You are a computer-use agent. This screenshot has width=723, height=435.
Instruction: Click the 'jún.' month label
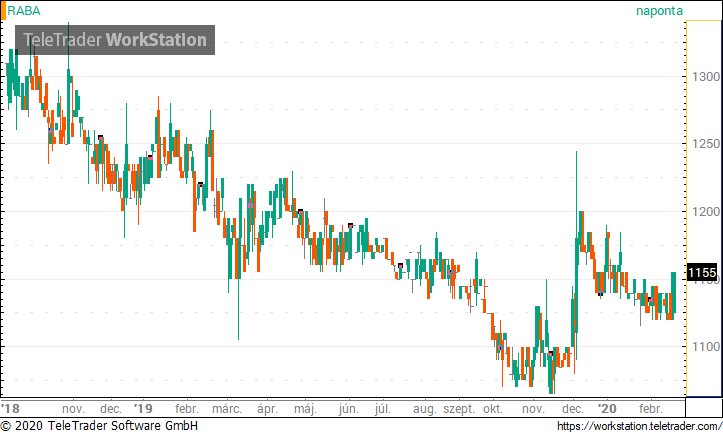pos(349,409)
